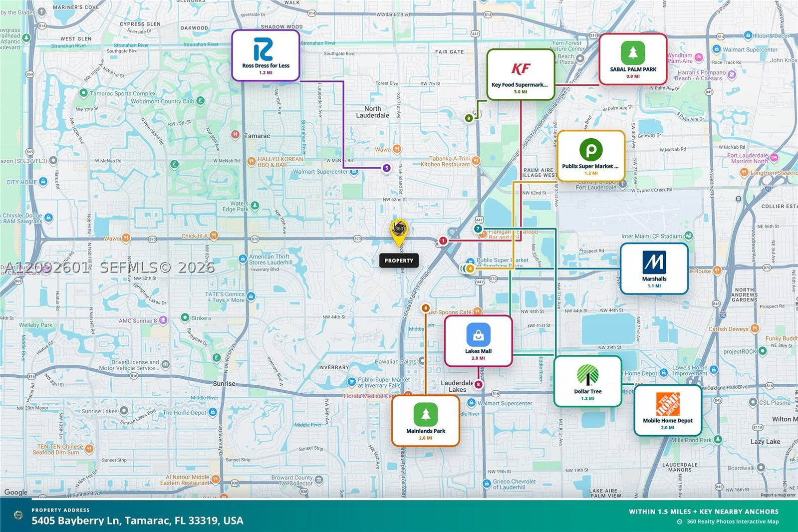Select the American Thrift Stores Lauderhill pin
This screenshot has height=532, width=798.
tap(243, 259)
